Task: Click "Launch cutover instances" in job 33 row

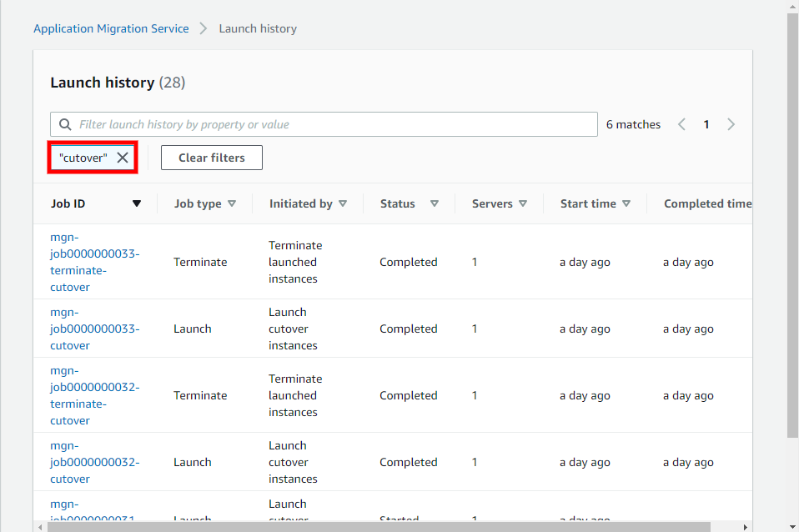Action: coord(293,329)
